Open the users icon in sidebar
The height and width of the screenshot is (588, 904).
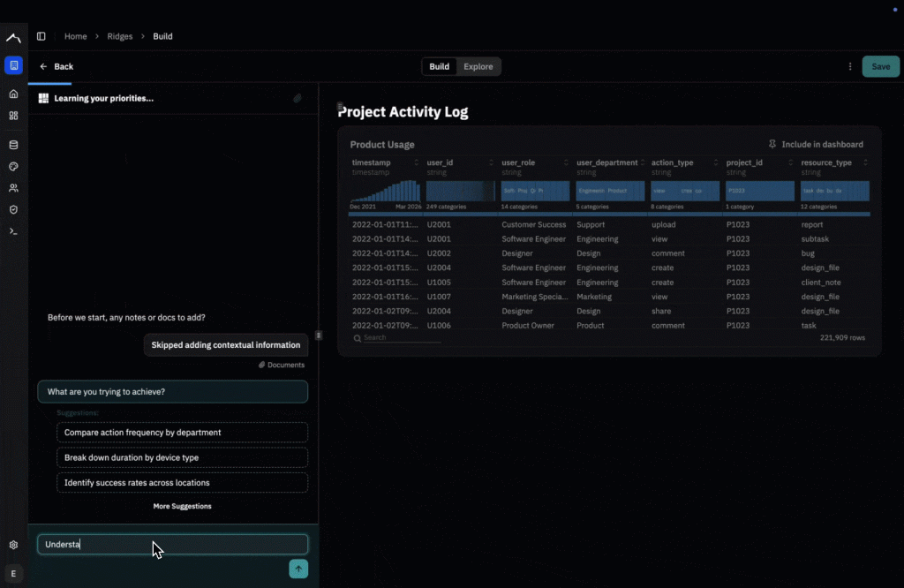click(13, 188)
